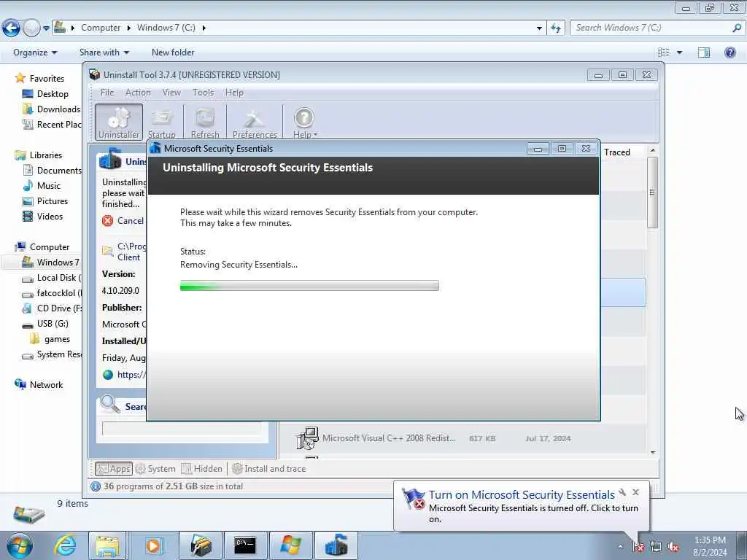Cancel the uninstall in side panel

[x=123, y=220]
